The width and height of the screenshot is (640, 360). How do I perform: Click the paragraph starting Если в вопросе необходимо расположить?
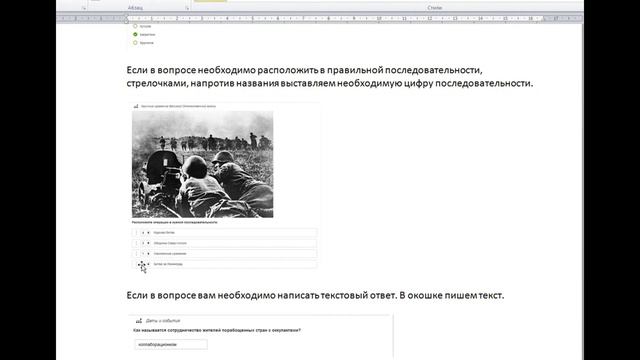pyautogui.click(x=330, y=76)
